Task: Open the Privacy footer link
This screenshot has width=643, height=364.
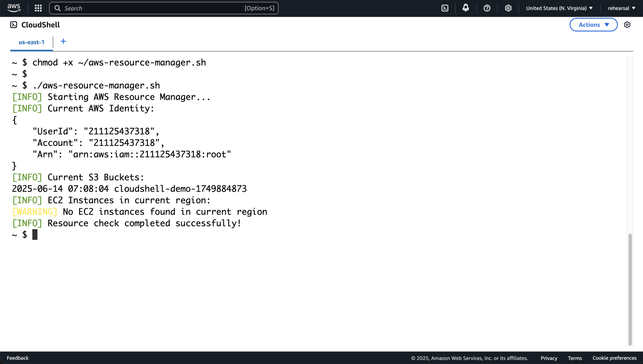Action: coord(549,358)
